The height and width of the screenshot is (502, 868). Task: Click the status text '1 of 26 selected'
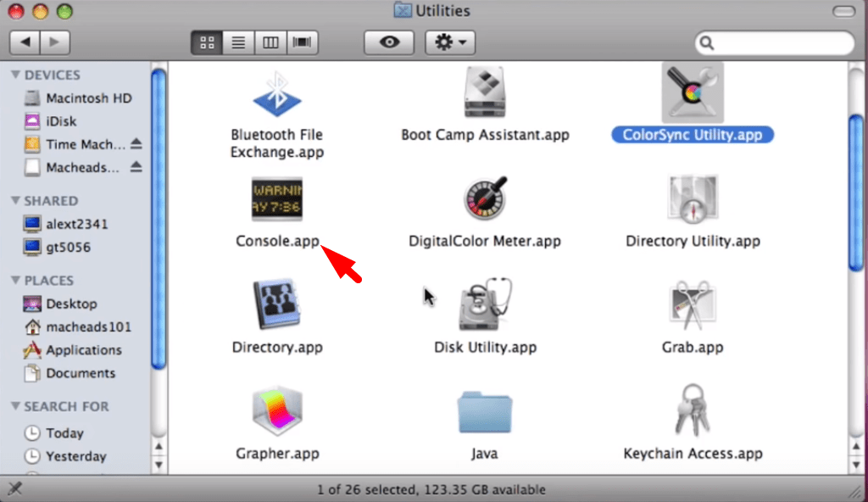366,490
